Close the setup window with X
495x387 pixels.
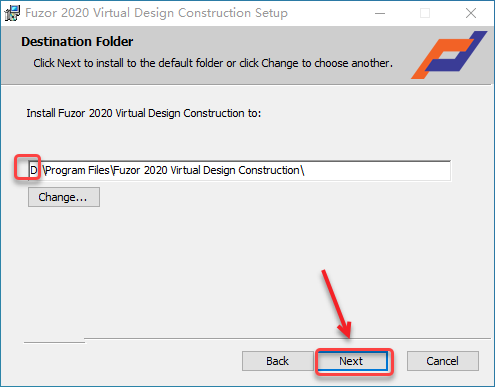tap(471, 13)
